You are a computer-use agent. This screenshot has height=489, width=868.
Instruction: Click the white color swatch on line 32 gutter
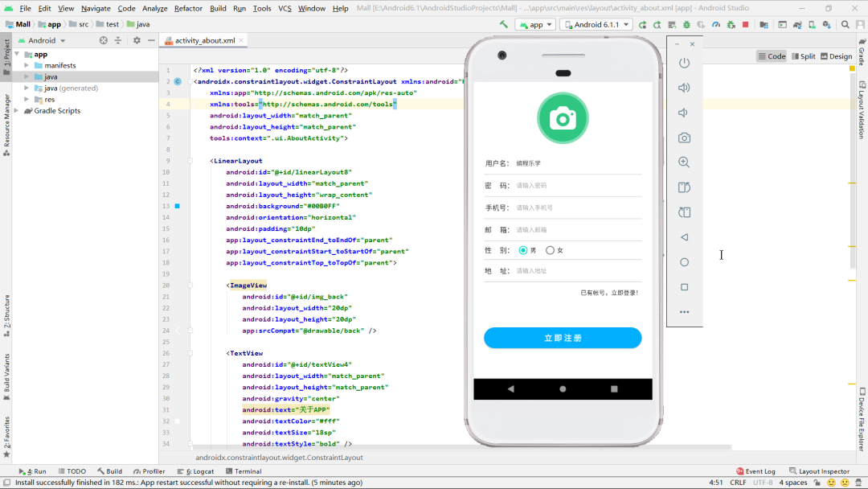coord(177,421)
